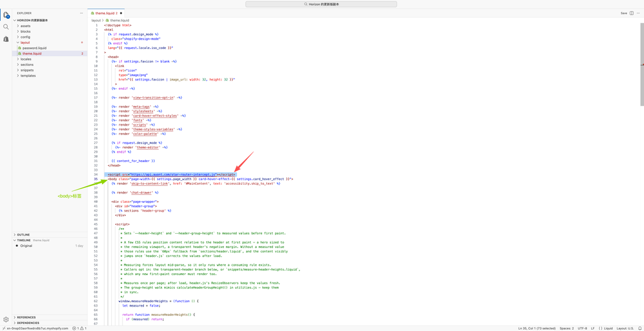Collapse the TIMELINE panel

[24, 240]
